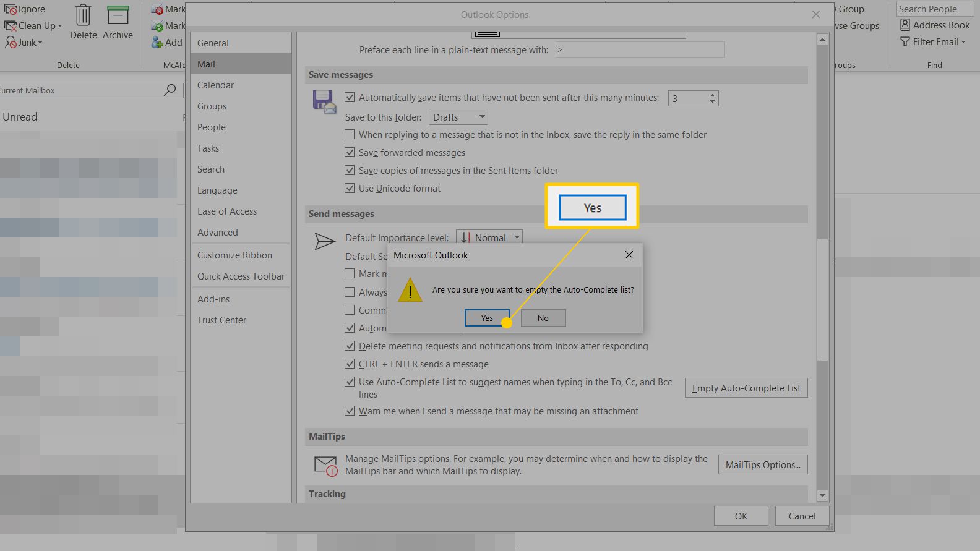This screenshot has width=980, height=551.
Task: Toggle missing attachment warning checkbox
Action: (x=350, y=411)
